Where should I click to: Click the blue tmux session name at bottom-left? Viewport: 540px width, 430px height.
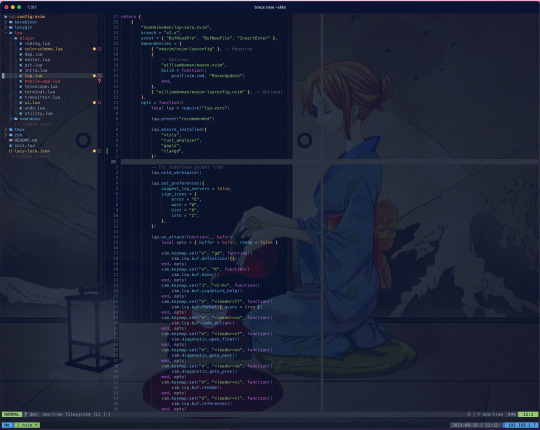coord(8,425)
